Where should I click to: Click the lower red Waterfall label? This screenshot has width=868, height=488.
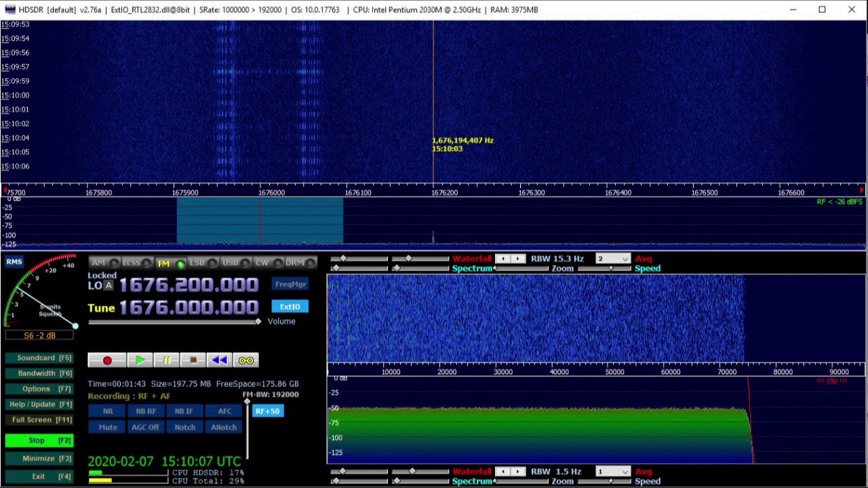472,472
